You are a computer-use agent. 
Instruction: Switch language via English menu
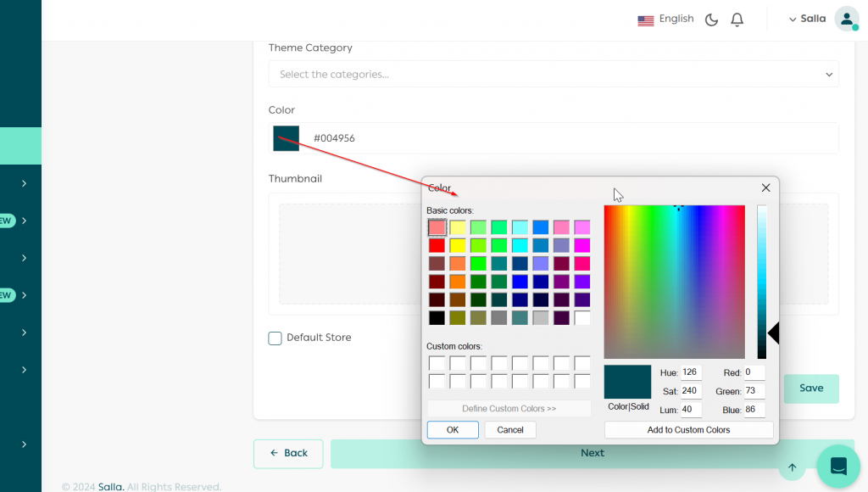pyautogui.click(x=676, y=19)
